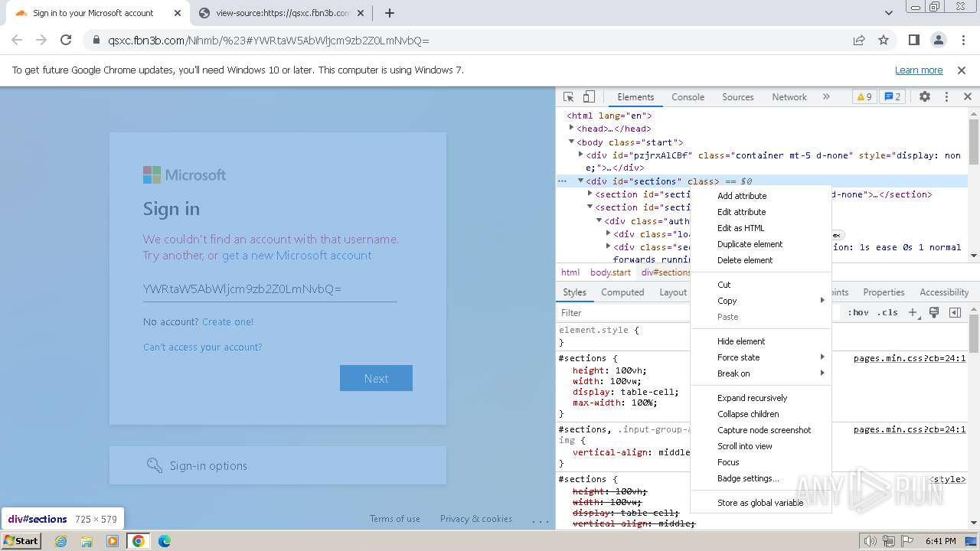The image size is (980, 551).
Task: Toggle rendering emulation paintbrush icon
Action: click(x=934, y=312)
